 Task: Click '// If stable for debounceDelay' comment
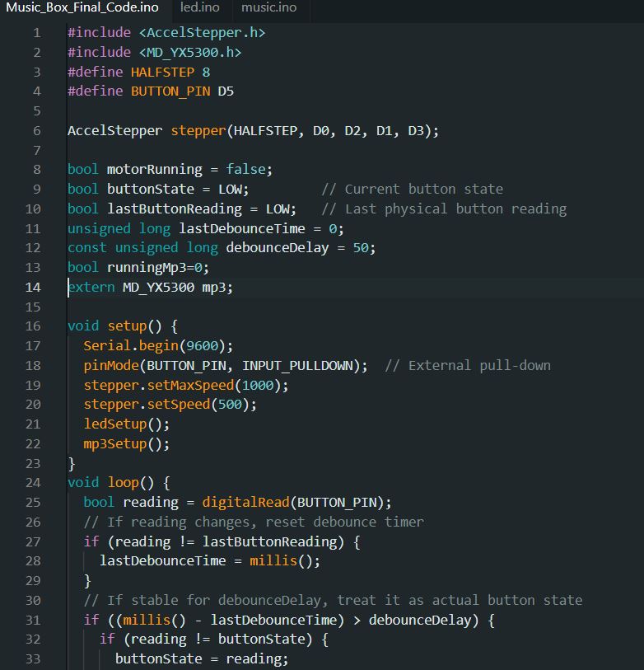tap(333, 600)
